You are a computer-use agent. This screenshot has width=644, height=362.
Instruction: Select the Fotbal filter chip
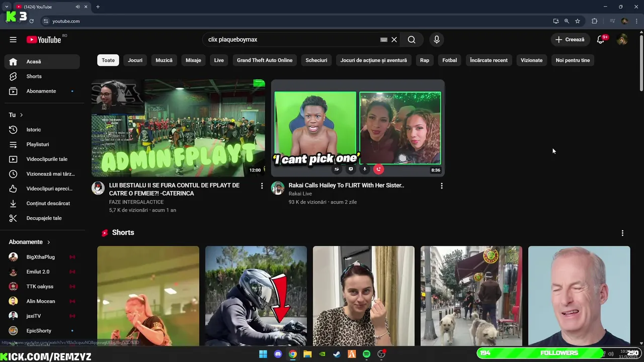[450, 60]
